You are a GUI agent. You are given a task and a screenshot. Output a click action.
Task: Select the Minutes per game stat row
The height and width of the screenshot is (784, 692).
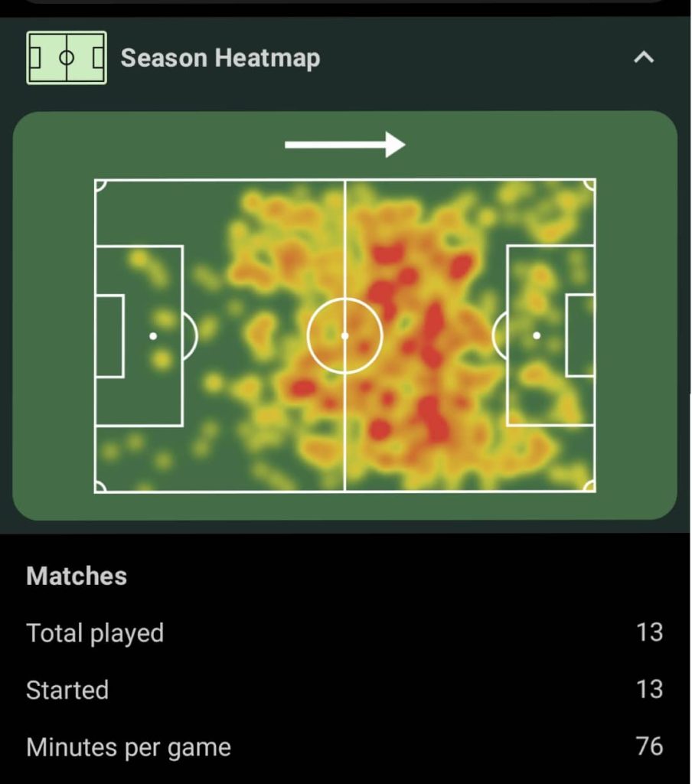345,747
